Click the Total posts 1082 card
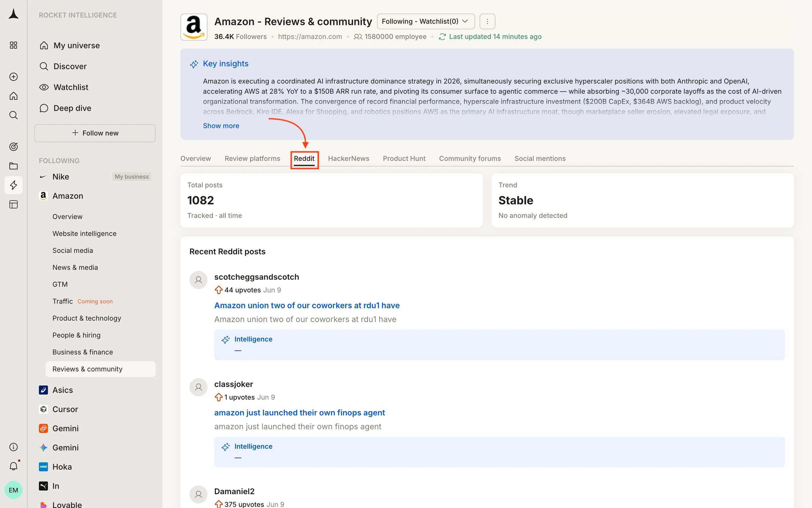This screenshot has height=508, width=812. pyautogui.click(x=332, y=200)
